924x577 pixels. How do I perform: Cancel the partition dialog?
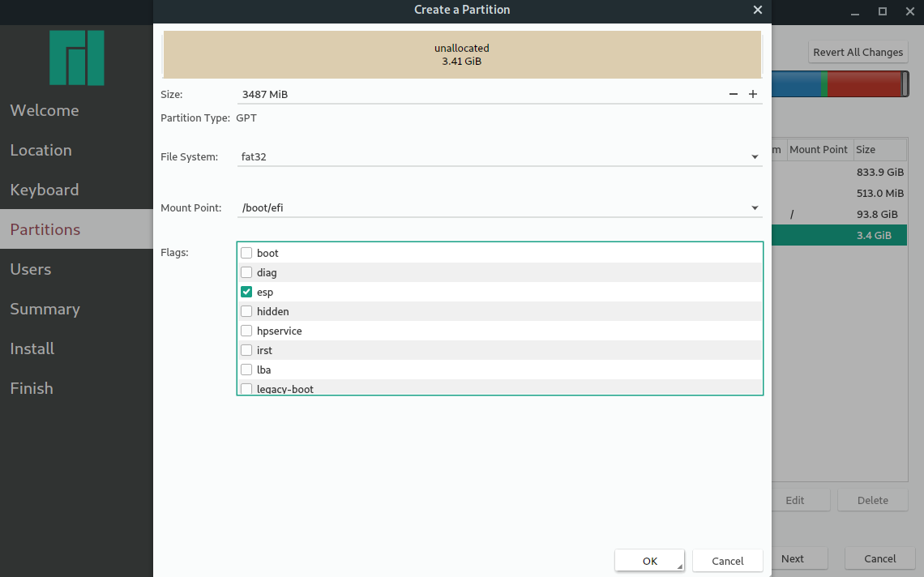point(727,560)
